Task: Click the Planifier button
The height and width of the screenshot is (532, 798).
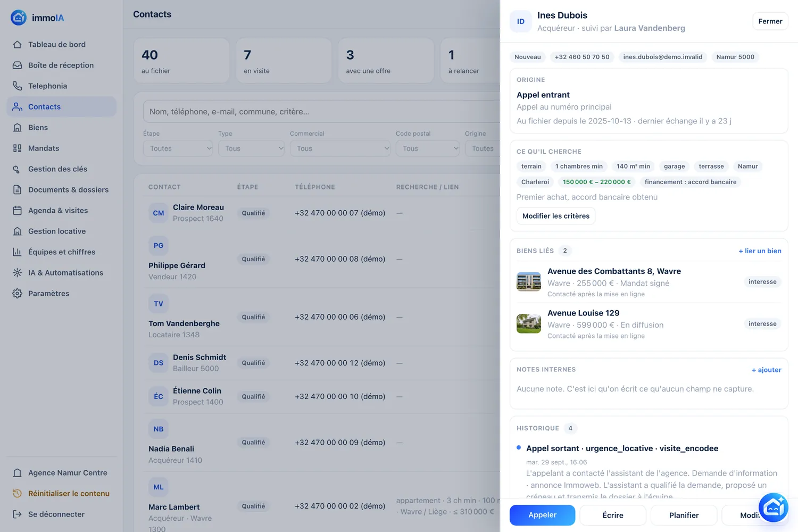Action: coord(684,515)
